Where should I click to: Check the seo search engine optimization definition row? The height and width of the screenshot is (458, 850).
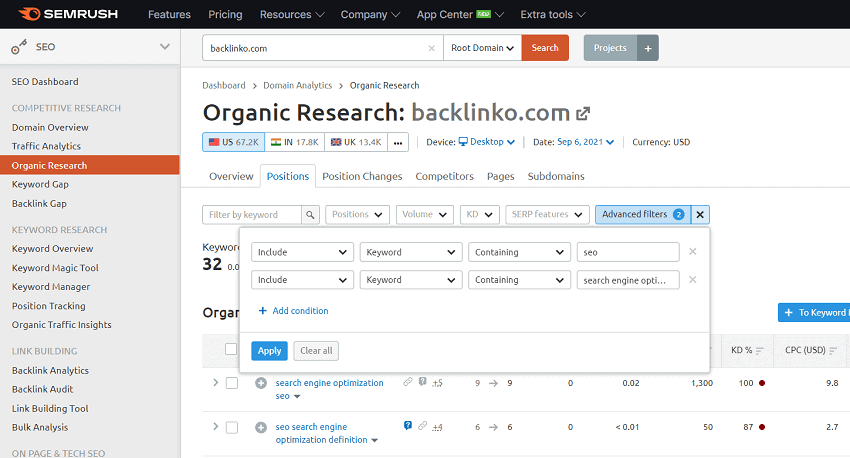[231, 428]
